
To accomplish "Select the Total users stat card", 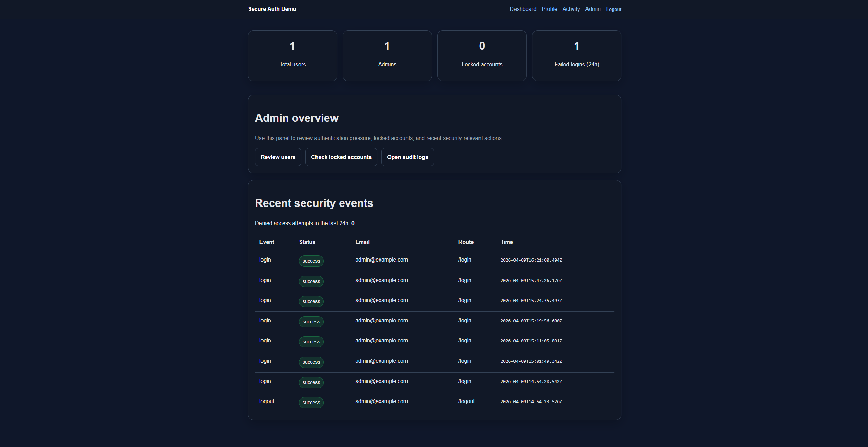I will coord(292,55).
